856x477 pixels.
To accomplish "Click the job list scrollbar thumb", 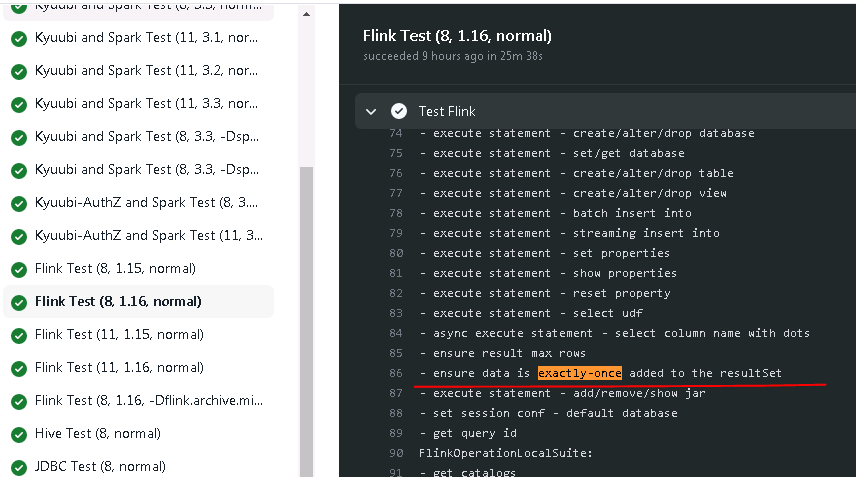I will (306, 321).
